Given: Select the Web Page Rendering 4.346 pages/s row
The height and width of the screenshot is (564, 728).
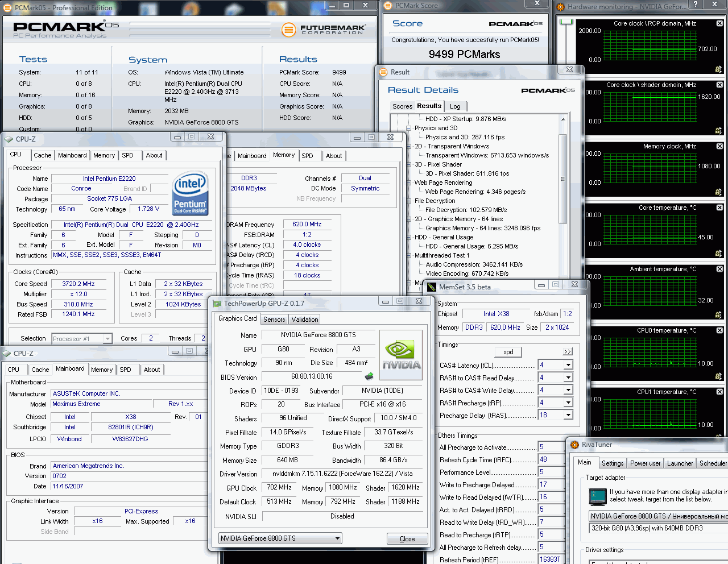Looking at the screenshot, I should pyautogui.click(x=475, y=192).
